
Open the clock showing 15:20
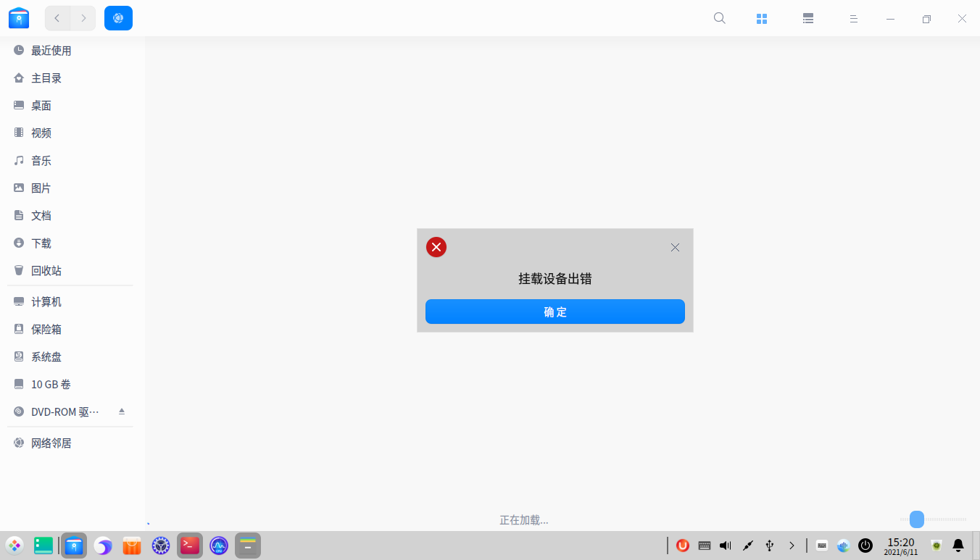point(901,546)
